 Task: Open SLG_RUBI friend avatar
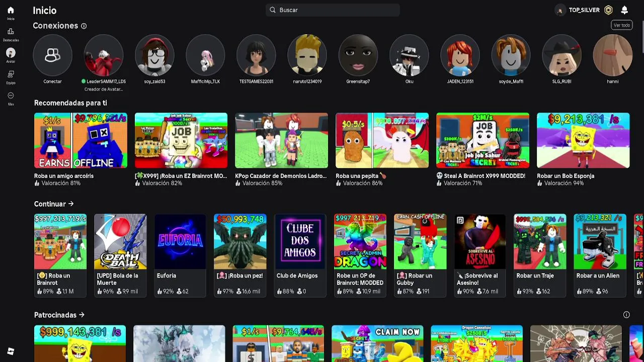coord(561,55)
